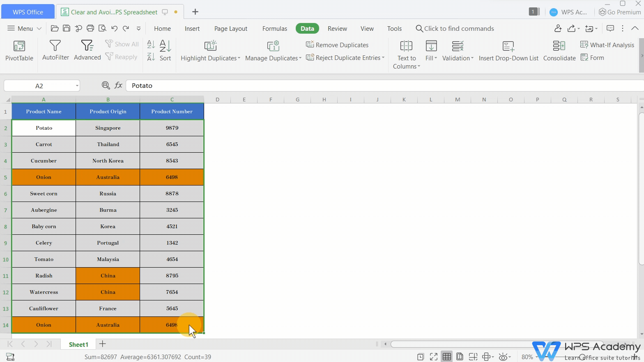Collapse the ribbon with the chevron
Image resolution: width=644 pixels, height=362 pixels.
635,28
